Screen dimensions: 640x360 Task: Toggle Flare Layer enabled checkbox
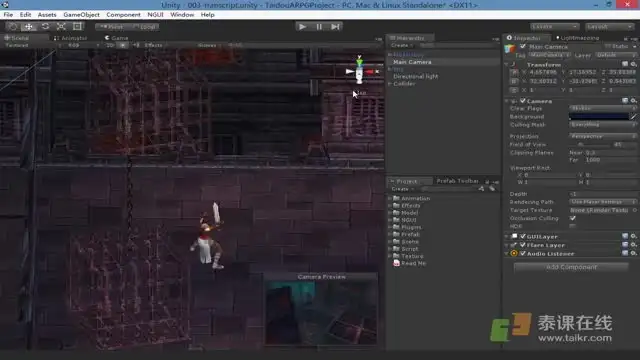point(522,244)
